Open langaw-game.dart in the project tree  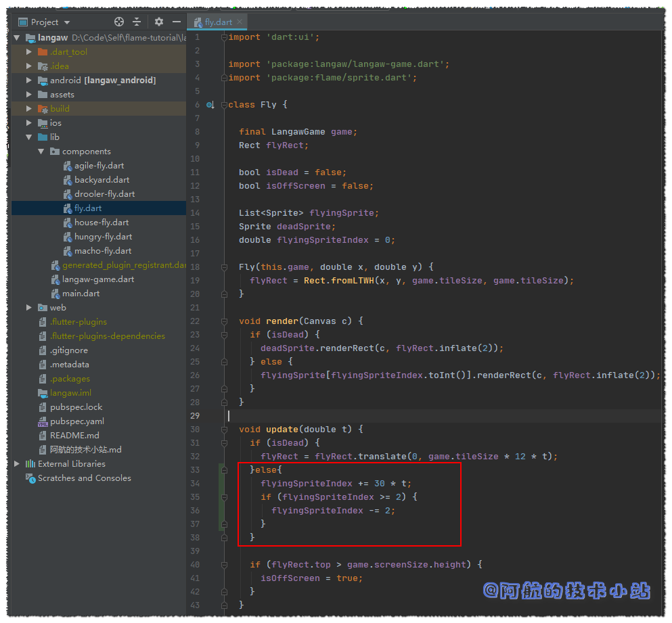tap(98, 279)
